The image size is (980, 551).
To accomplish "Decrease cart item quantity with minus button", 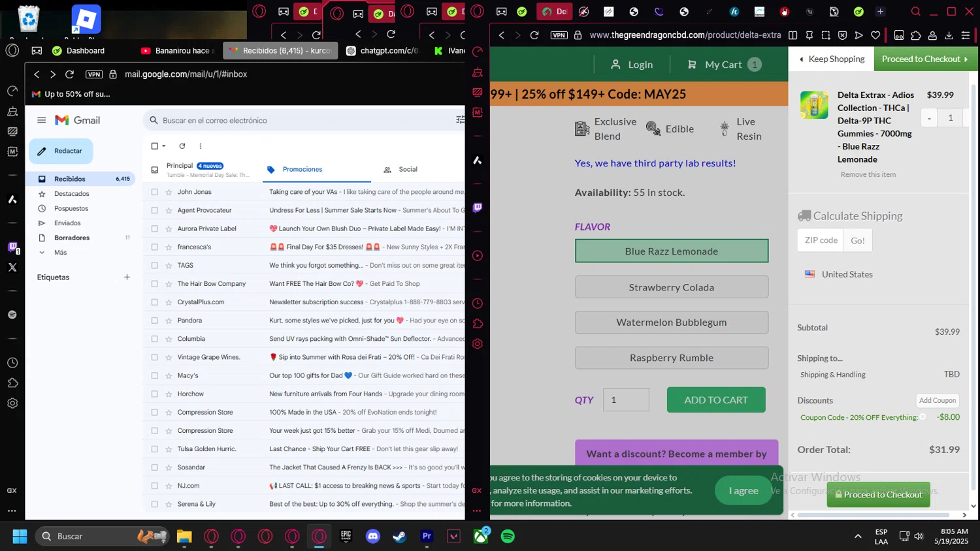I will coord(929,118).
